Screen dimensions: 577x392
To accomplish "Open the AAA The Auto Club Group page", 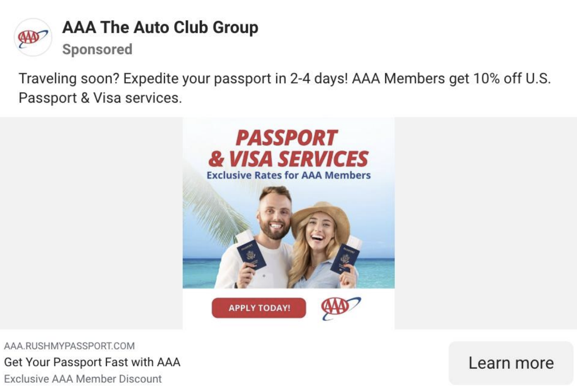I will (160, 27).
